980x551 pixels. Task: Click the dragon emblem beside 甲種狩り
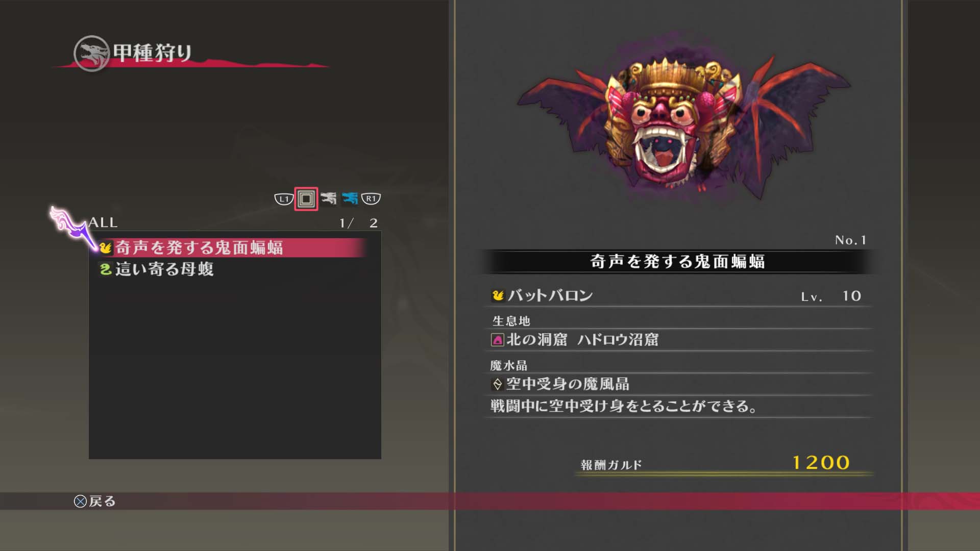tap(92, 53)
